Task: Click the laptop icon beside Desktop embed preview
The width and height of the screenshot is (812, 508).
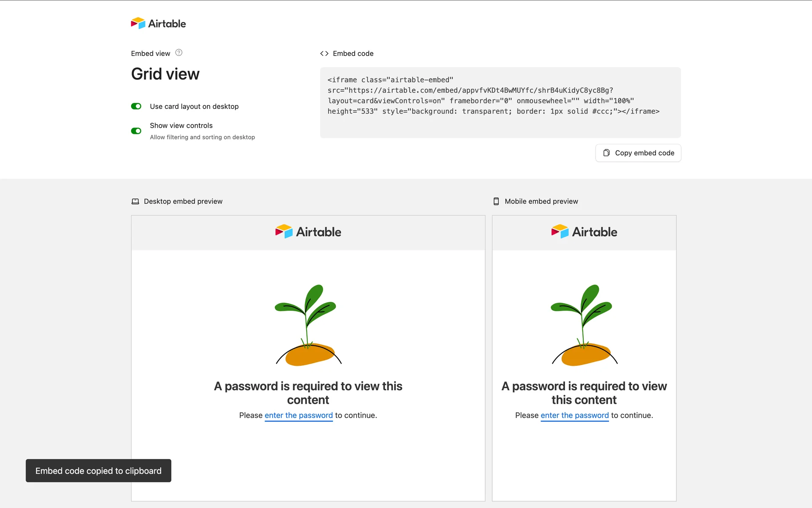Action: 135,202
